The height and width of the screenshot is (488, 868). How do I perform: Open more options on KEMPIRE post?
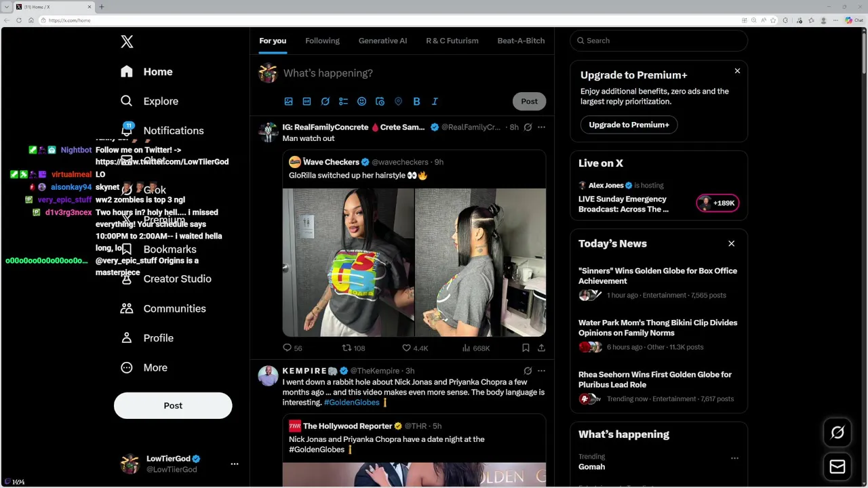[x=541, y=371]
